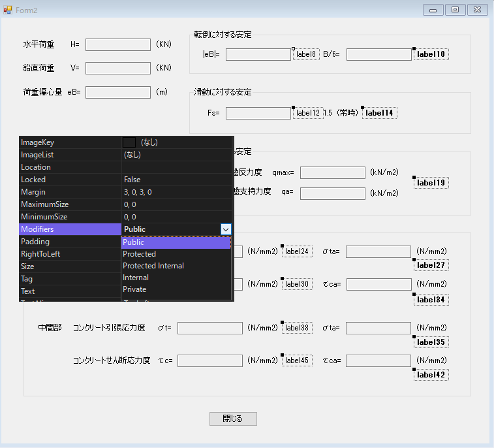Image resolution: width=494 pixels, height=448 pixels.
Task: Select the Tag property row
Action: [70, 279]
